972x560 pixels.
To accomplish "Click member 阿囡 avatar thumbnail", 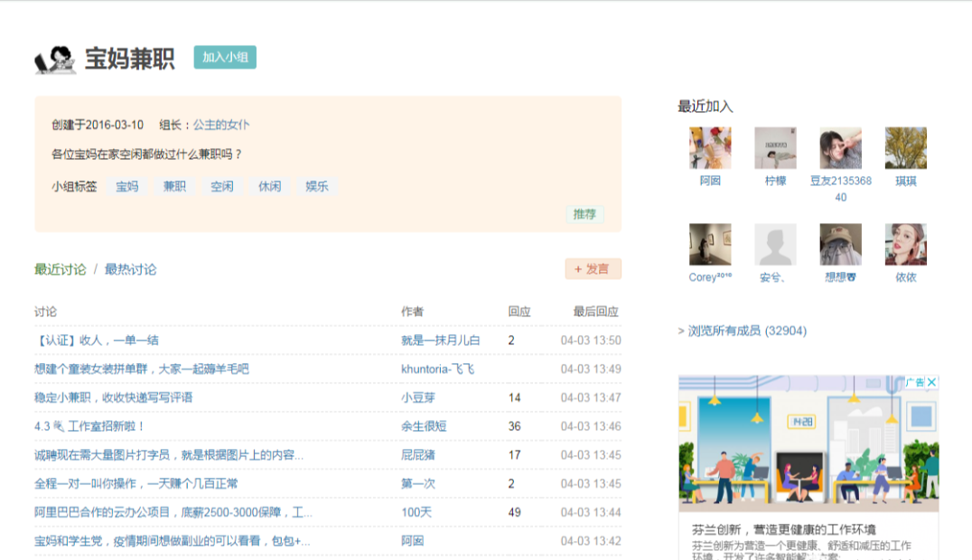I will 710,148.
